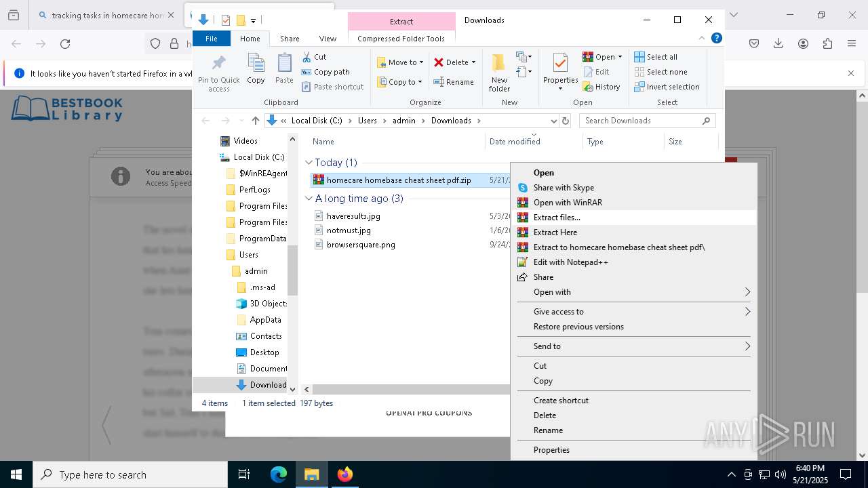Viewport: 868px width, 488px height.
Task: Click Paste shortcut in ribbon
Action: pos(332,87)
